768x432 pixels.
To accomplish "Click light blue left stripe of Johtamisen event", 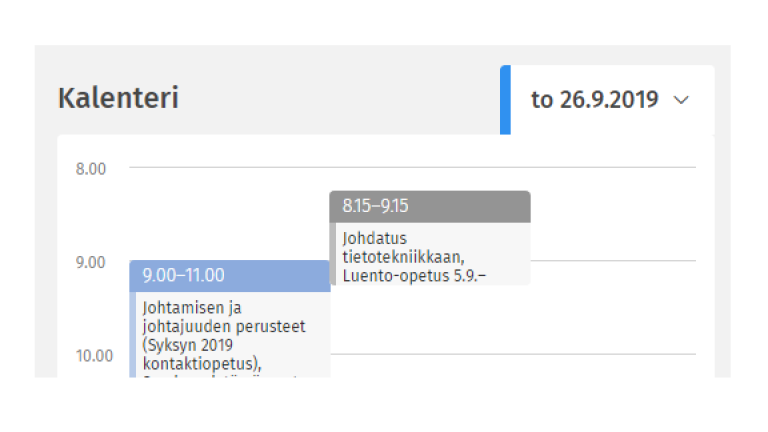I will point(133,334).
